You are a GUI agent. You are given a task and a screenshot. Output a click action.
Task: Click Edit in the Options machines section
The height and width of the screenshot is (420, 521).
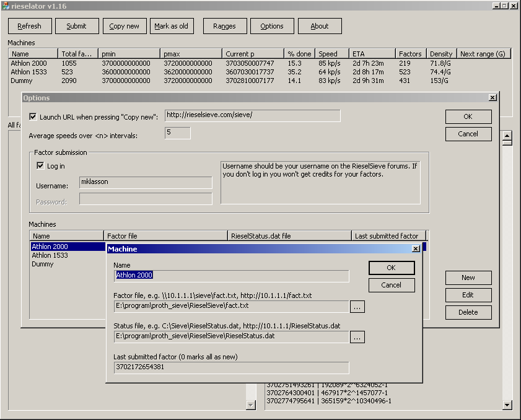click(x=468, y=295)
